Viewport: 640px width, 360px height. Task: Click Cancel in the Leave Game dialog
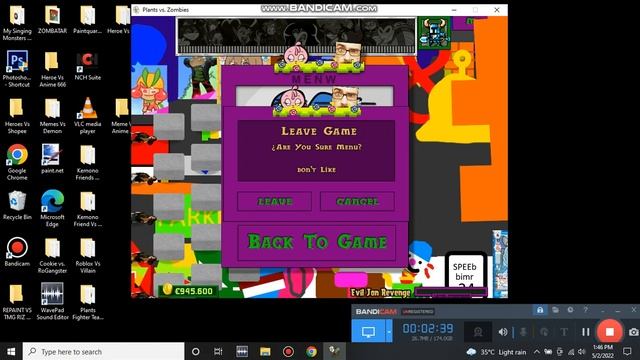click(x=357, y=201)
